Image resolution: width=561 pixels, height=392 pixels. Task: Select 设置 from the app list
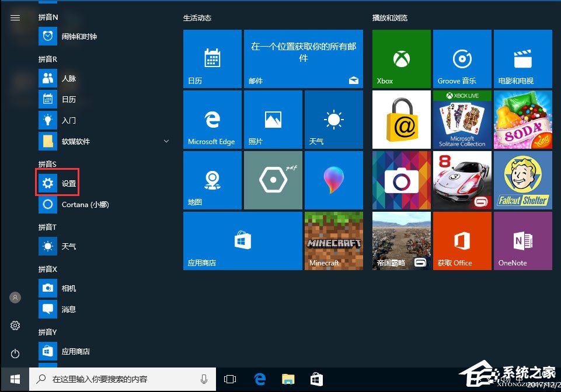coord(57,182)
